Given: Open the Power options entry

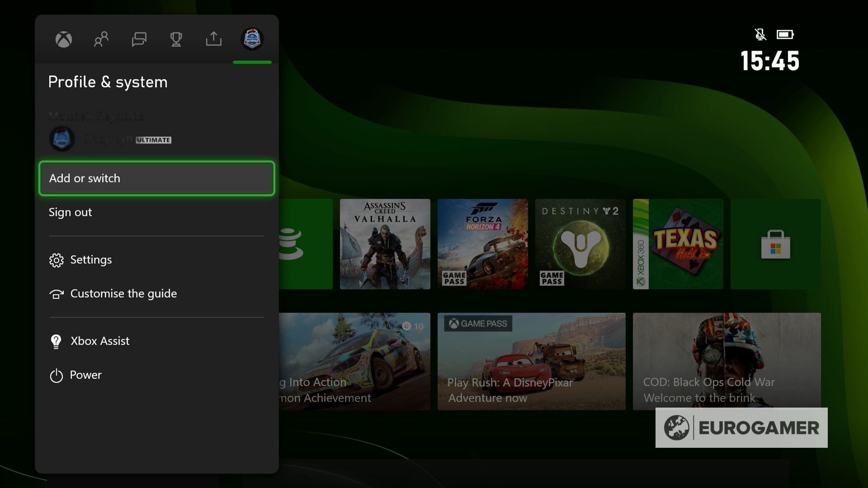Looking at the screenshot, I should point(85,375).
